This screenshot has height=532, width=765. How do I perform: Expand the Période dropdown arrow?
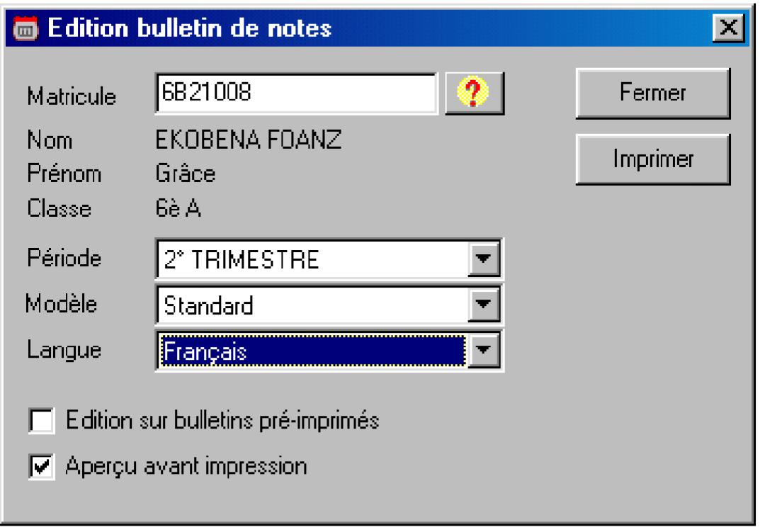tap(484, 259)
